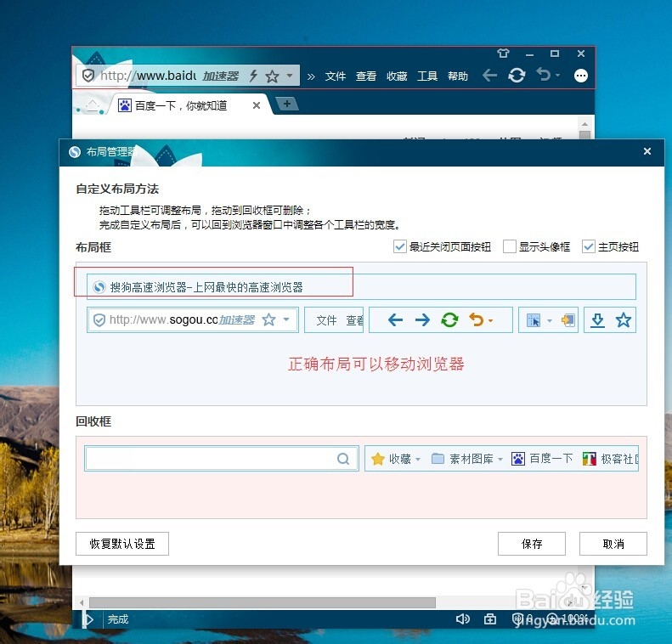Open the 工具 menu in browser window
Viewport: 672px width, 644px height.
click(427, 76)
